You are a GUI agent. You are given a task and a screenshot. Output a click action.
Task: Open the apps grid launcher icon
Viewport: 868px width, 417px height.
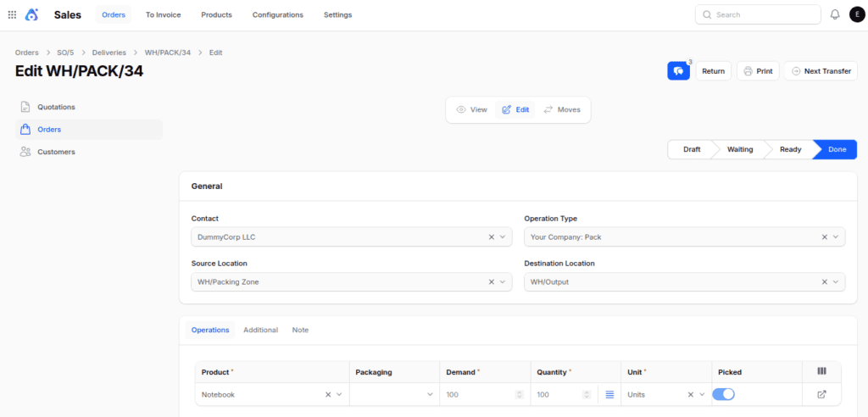(x=12, y=15)
